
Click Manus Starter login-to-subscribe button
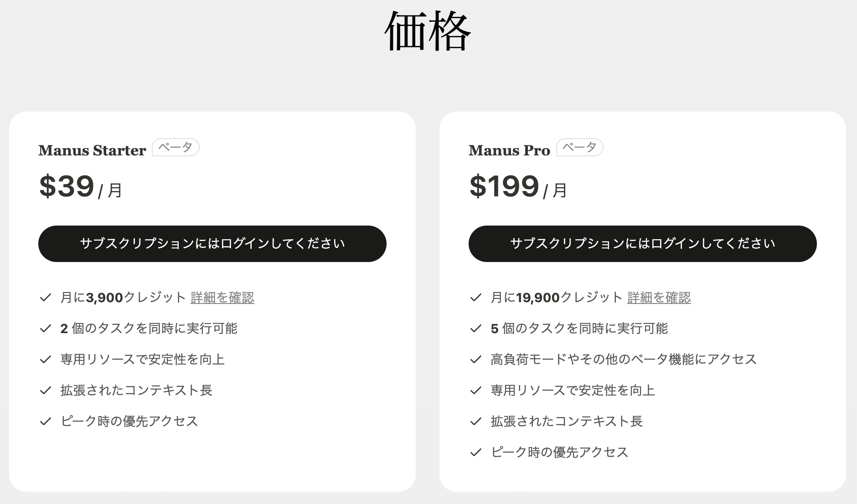tap(212, 244)
